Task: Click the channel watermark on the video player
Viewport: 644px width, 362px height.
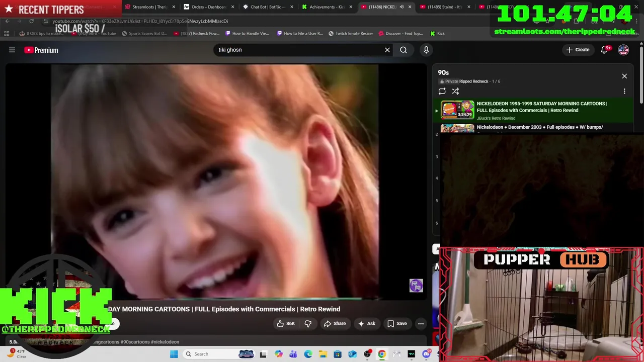Action: [416, 286]
